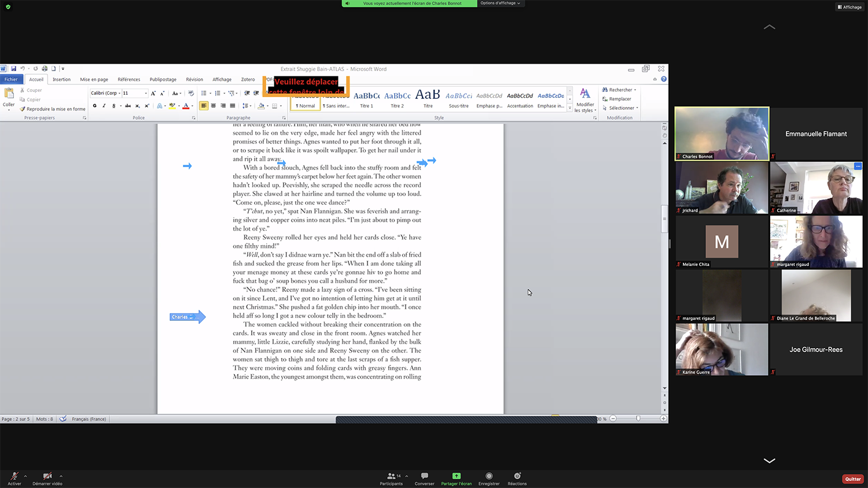The image size is (868, 488).
Task: Open the Converser chat panel
Action: tap(424, 479)
